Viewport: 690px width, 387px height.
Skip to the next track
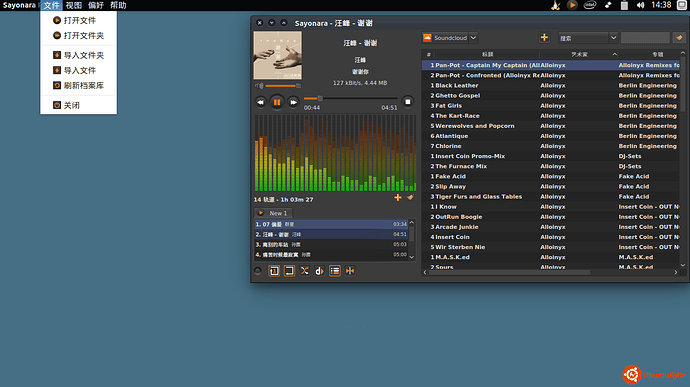[293, 102]
